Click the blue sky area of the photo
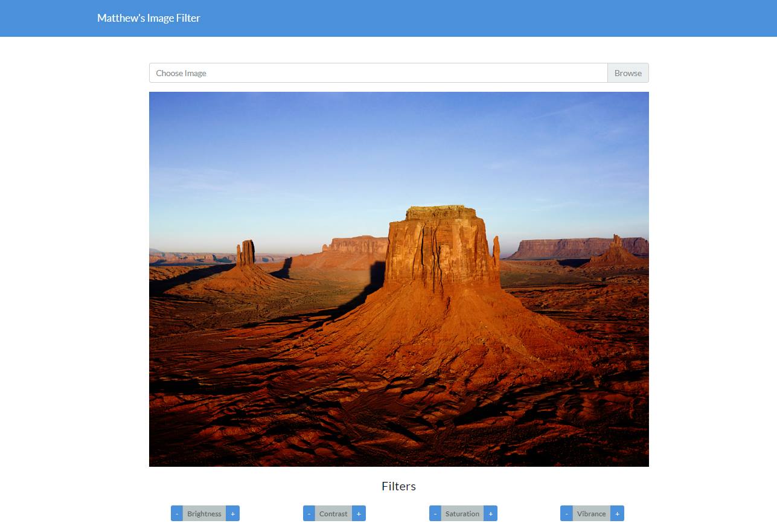The width and height of the screenshot is (777, 532). [x=362, y=145]
